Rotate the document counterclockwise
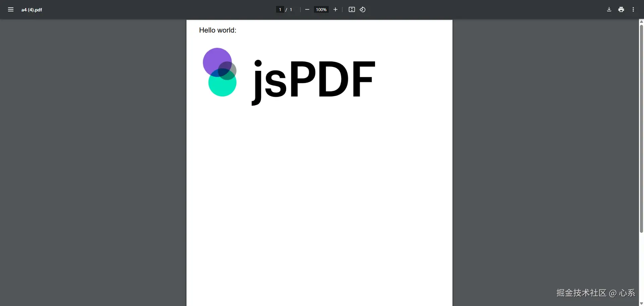This screenshot has width=644, height=306. [x=363, y=9]
